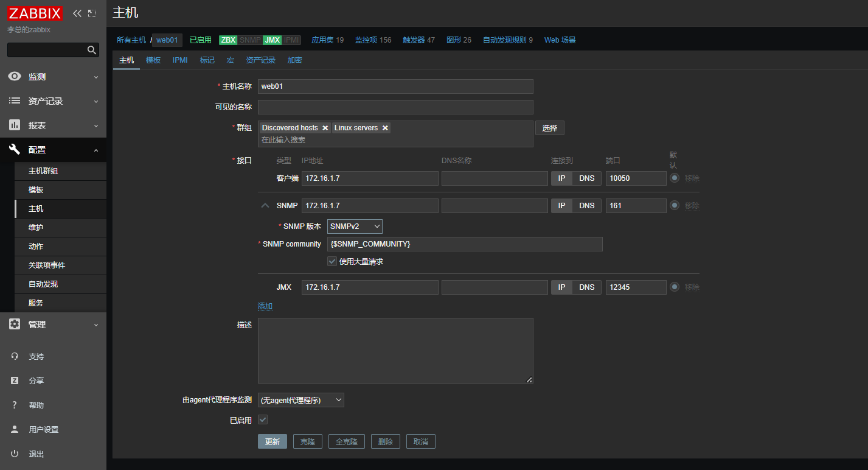
Task: Switch to the 宏 tab
Action: [x=231, y=60]
